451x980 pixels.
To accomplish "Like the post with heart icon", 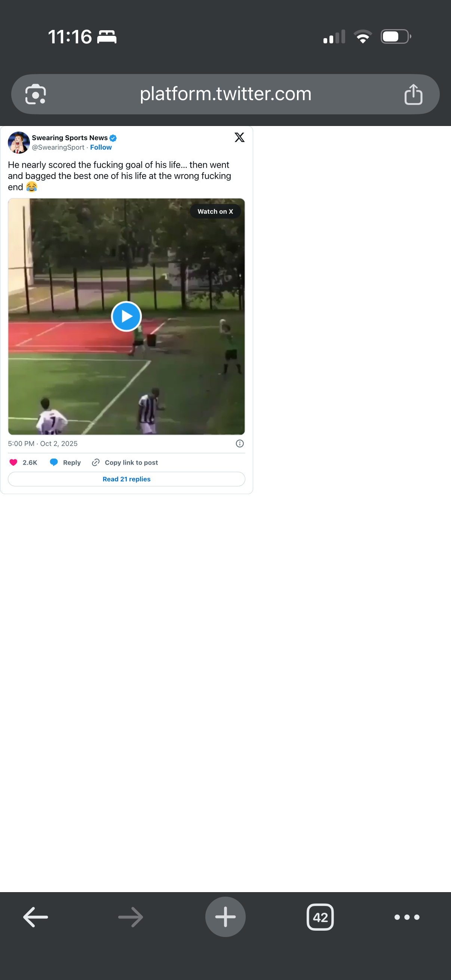I will 13,462.
